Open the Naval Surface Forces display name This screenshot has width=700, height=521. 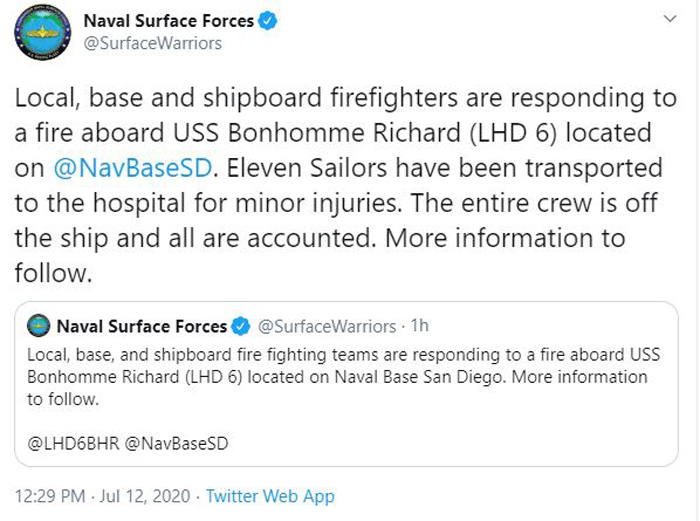tap(169, 21)
